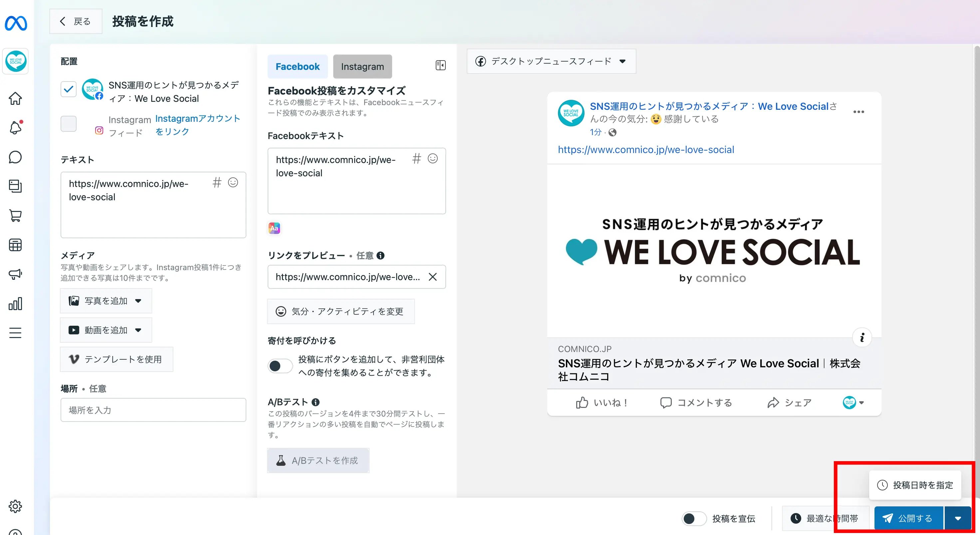Viewport: 980px width, 535px height.
Task: Open planner calendar grid icon
Action: [15, 245]
